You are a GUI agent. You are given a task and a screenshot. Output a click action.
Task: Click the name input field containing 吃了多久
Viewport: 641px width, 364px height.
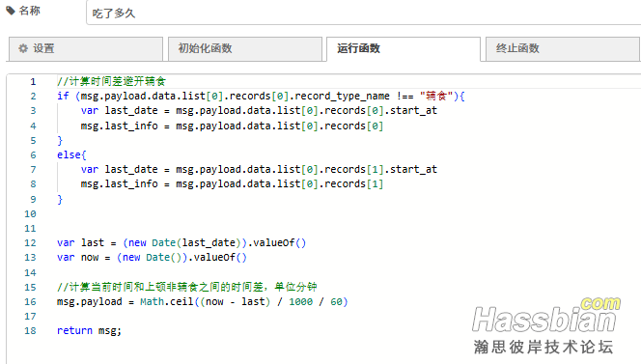pyautogui.click(x=363, y=13)
